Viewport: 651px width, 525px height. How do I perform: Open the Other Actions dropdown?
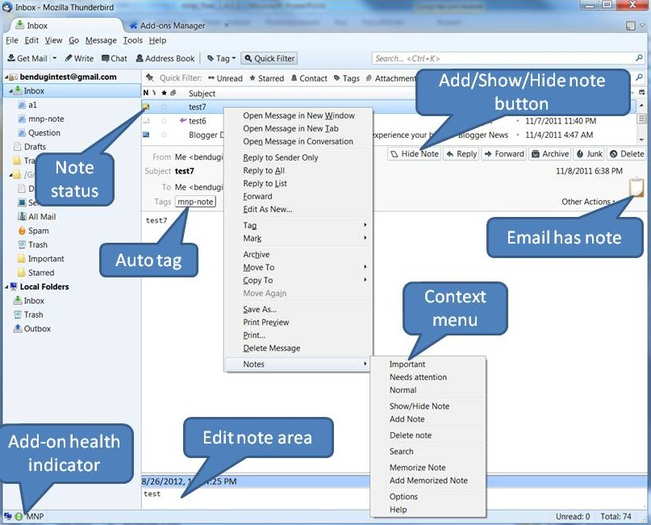tap(588, 202)
